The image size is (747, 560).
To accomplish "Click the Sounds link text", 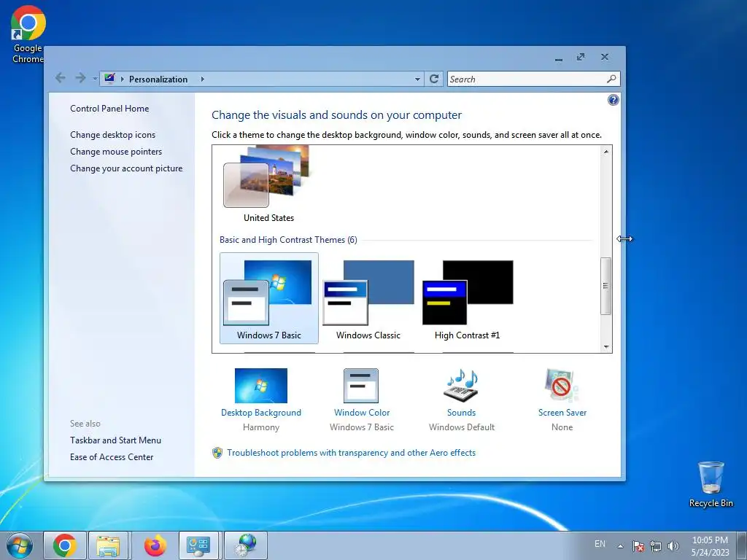I will [461, 413].
